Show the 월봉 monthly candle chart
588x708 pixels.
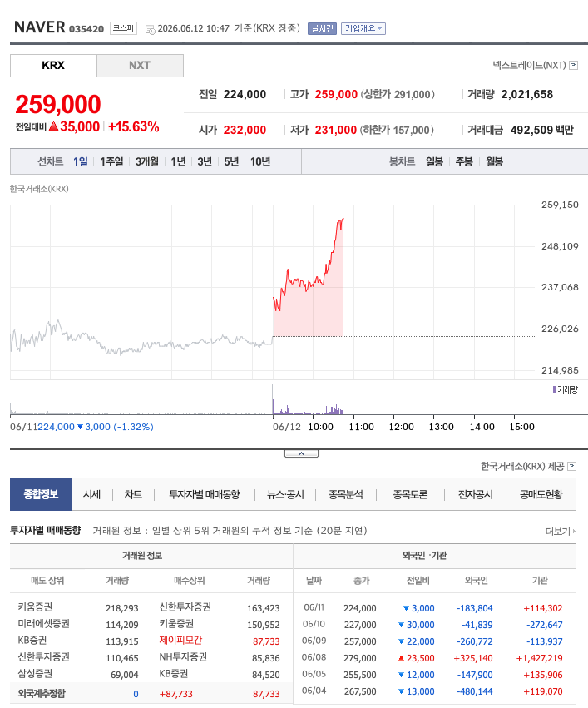click(495, 161)
